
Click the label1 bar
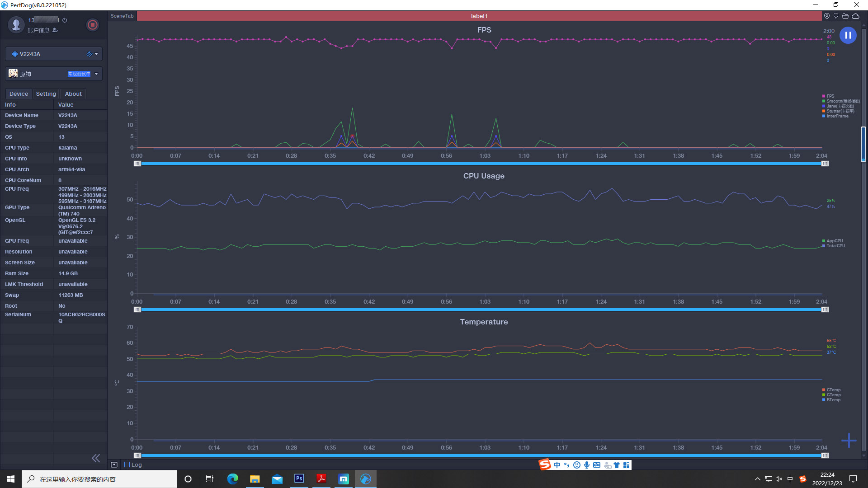[x=479, y=16]
